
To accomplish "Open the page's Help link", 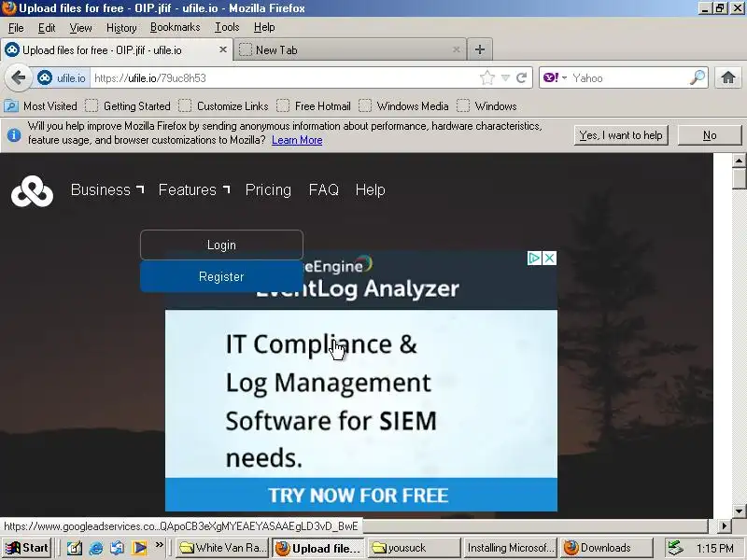I will tap(370, 189).
